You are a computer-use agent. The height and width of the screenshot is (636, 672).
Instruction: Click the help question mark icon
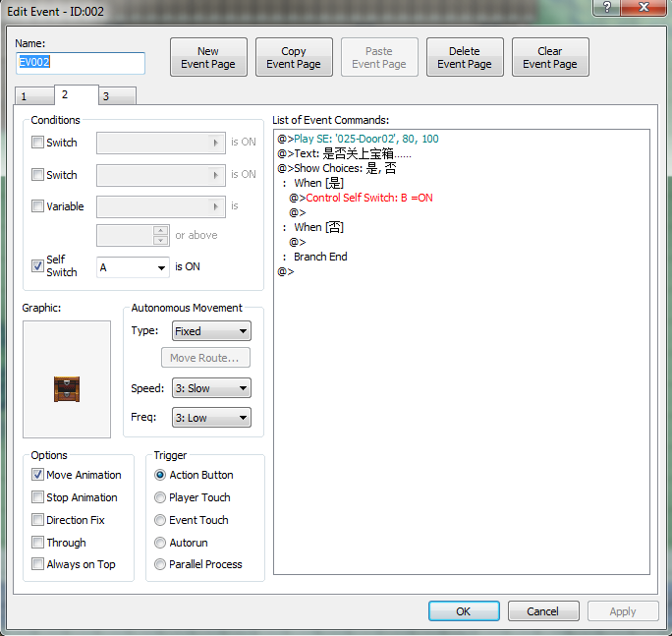coord(606,7)
